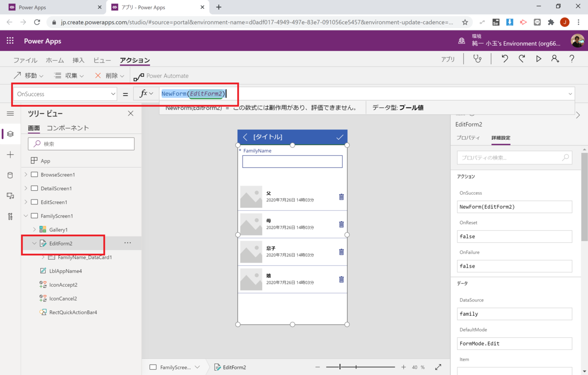Click the DataSource value field family
Image resolution: width=588 pixels, height=375 pixels.
514,314
